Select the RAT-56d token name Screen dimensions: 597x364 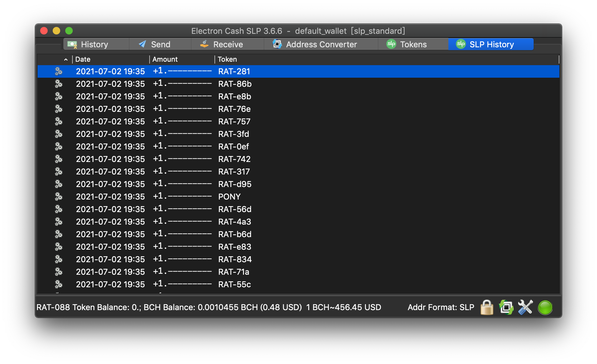coord(235,209)
